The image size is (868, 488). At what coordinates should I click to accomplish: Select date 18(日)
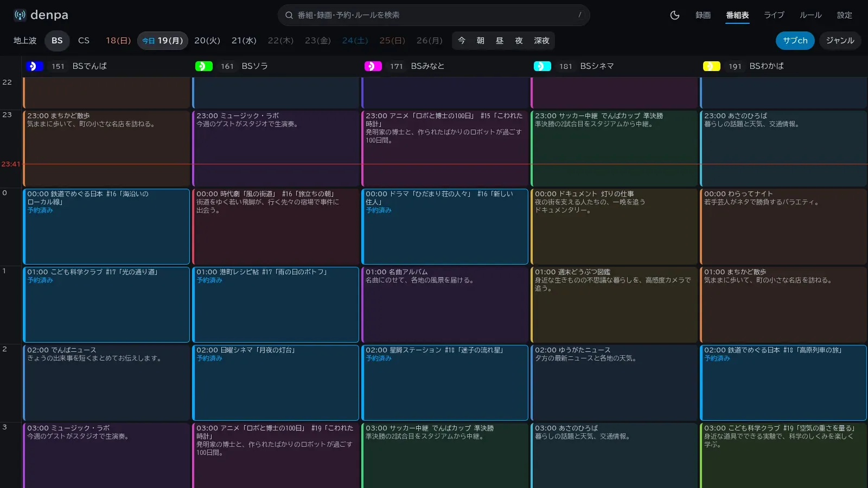118,41
